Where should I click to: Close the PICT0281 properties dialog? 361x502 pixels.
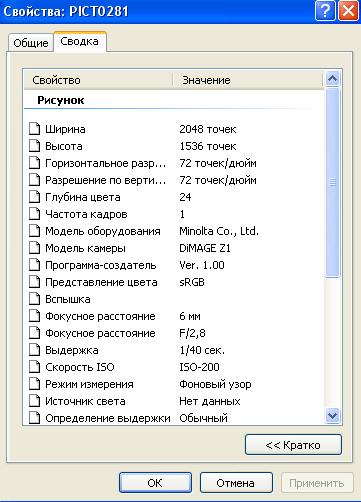point(348,11)
